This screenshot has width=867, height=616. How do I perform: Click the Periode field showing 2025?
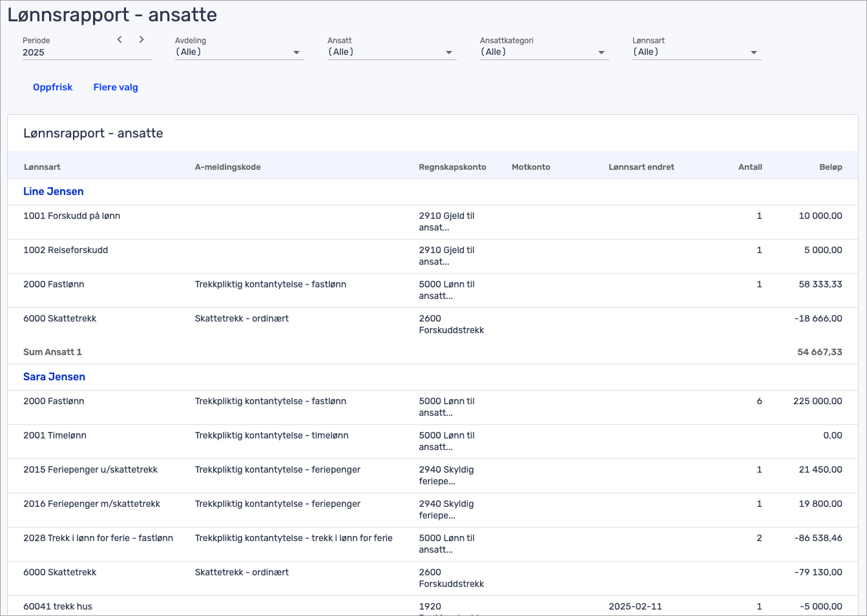click(65, 52)
